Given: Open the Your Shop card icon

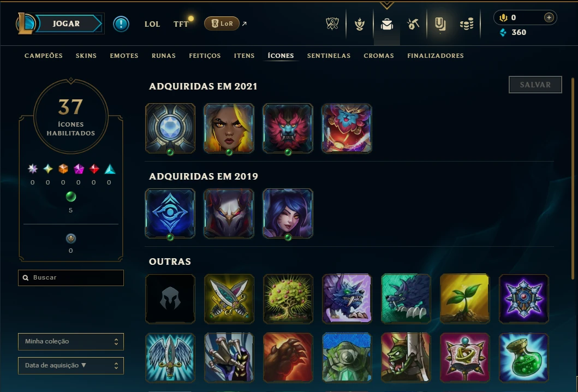Looking at the screenshot, I should click(x=440, y=25).
